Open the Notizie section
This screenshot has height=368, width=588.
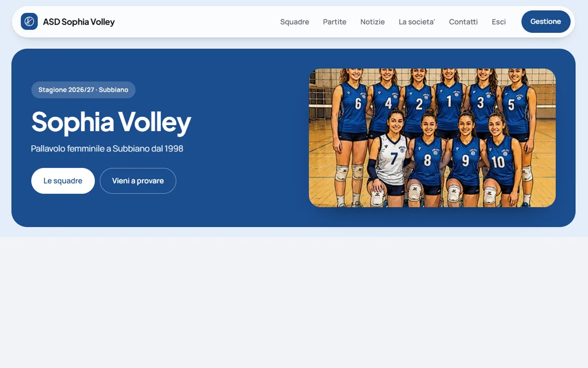coord(372,22)
